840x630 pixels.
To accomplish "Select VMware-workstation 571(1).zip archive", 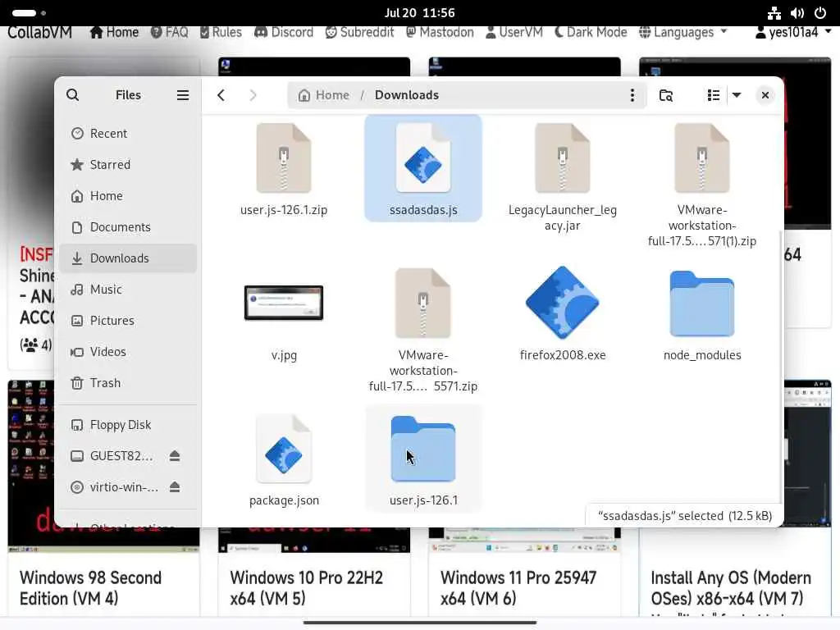I will tap(702, 185).
